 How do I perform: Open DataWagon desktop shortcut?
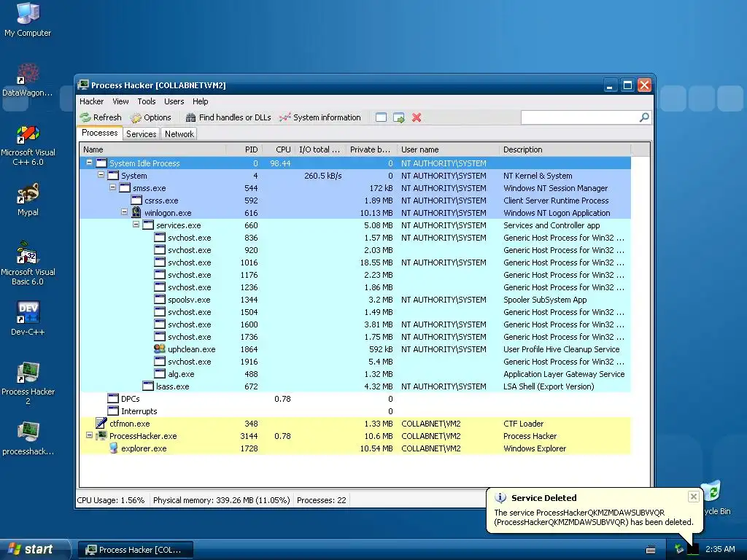coord(28,80)
